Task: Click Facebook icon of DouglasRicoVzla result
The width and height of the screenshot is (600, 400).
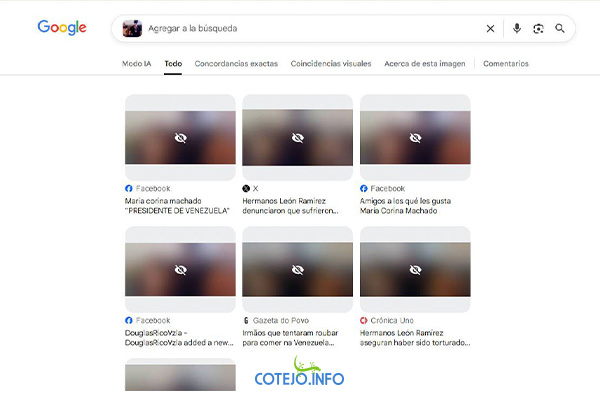Action: 129,320
